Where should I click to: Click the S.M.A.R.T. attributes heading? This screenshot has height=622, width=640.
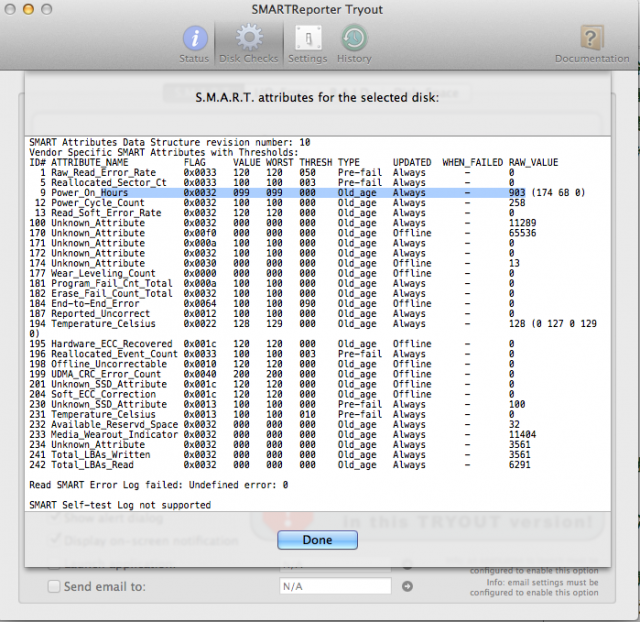317,98
